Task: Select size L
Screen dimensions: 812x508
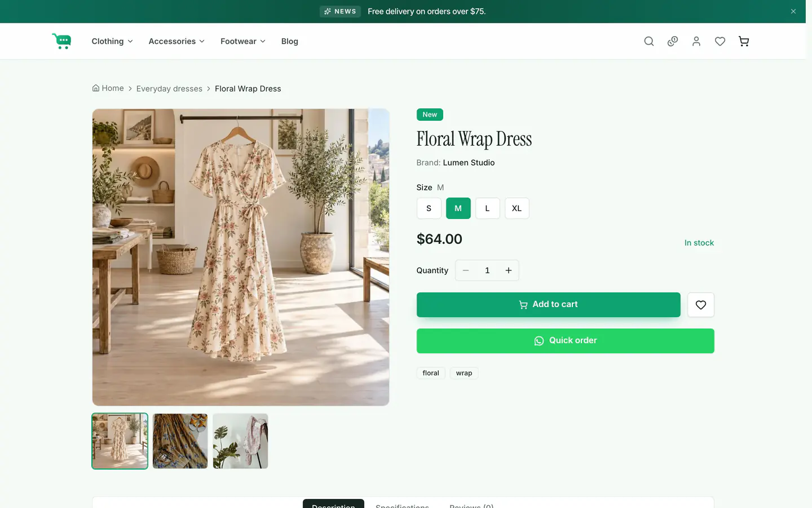Action: pyautogui.click(x=488, y=208)
